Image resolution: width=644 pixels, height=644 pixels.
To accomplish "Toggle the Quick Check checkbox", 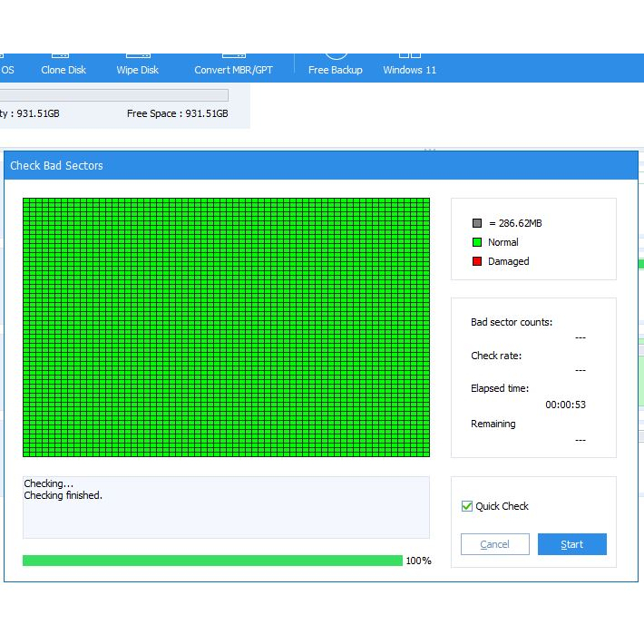I will point(467,506).
